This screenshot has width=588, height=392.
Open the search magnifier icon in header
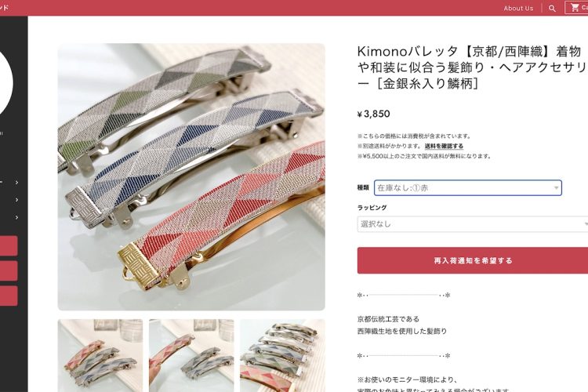tap(552, 9)
